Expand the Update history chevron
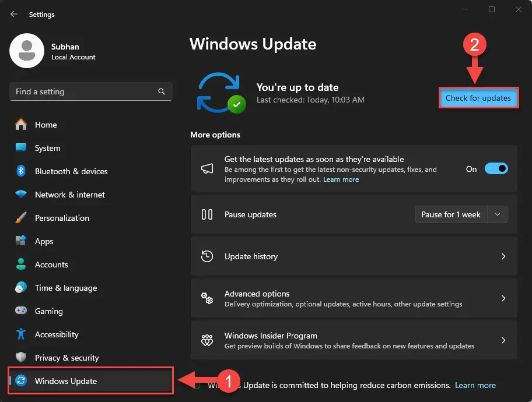The image size is (532, 402). [503, 256]
